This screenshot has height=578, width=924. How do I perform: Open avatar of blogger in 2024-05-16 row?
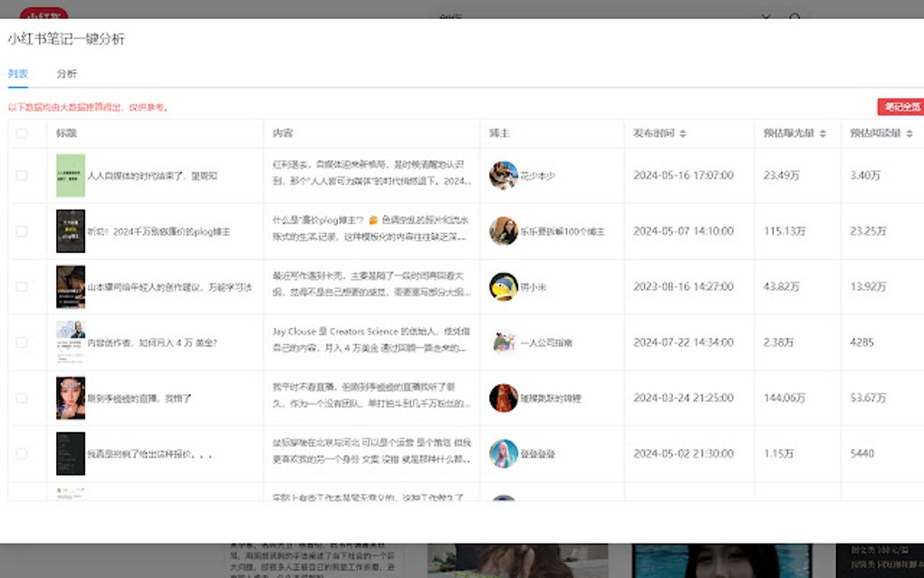click(x=504, y=176)
